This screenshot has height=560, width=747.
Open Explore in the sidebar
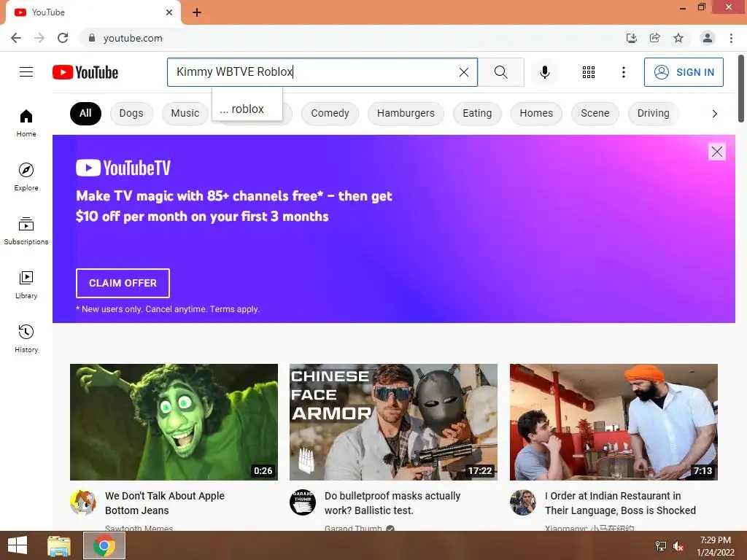(x=26, y=176)
